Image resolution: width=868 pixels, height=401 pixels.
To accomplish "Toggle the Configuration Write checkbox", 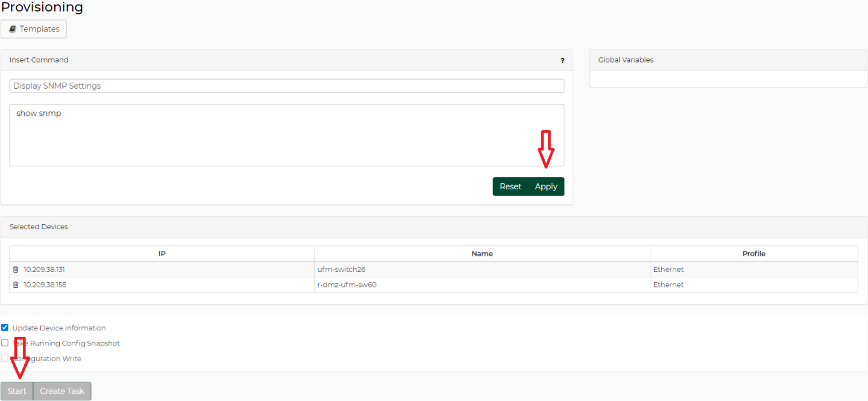I will click(x=5, y=358).
